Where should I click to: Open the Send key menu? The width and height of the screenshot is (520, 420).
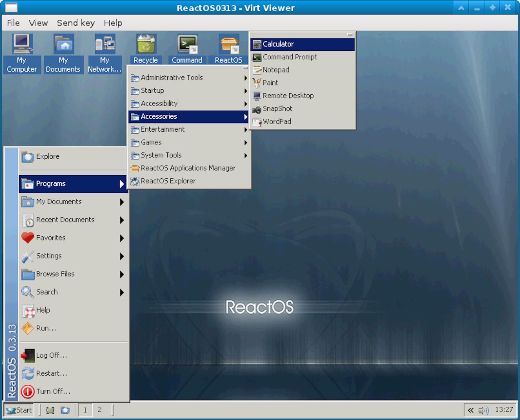[x=76, y=23]
